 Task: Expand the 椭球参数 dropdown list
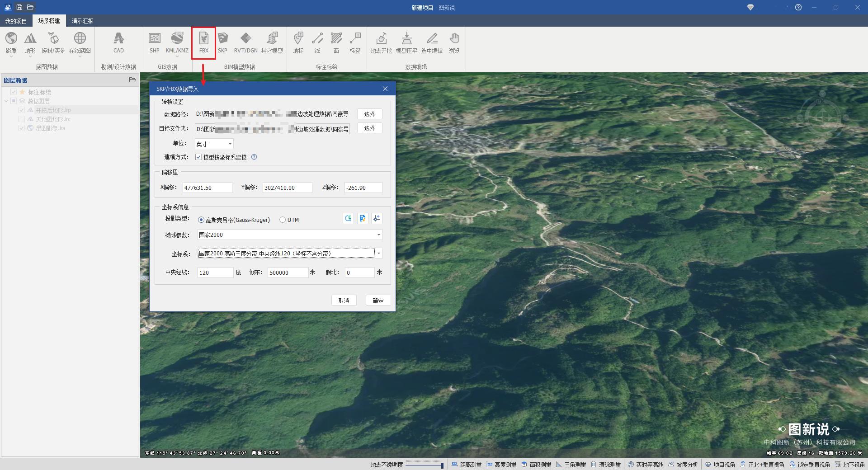[x=378, y=235]
